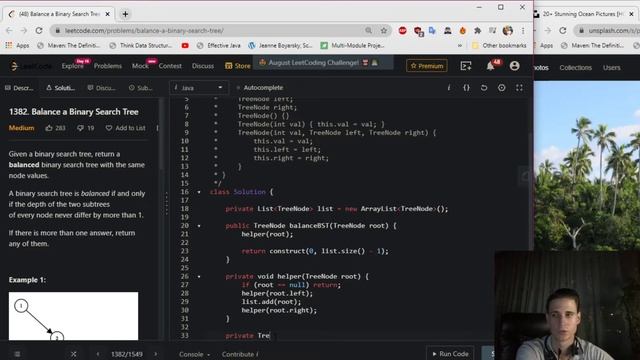Click Add to List heart button
Viewport: 640px width, 360px height.
125,128
